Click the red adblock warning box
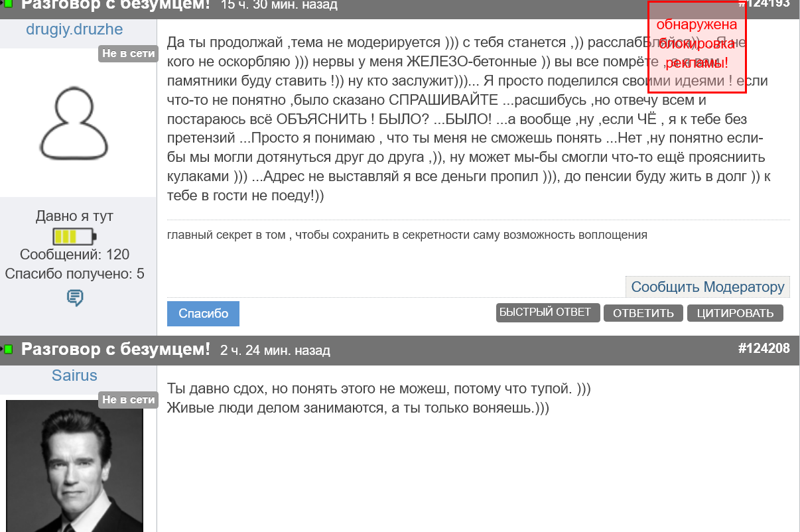Viewport: 800px width, 532px height. point(697,46)
